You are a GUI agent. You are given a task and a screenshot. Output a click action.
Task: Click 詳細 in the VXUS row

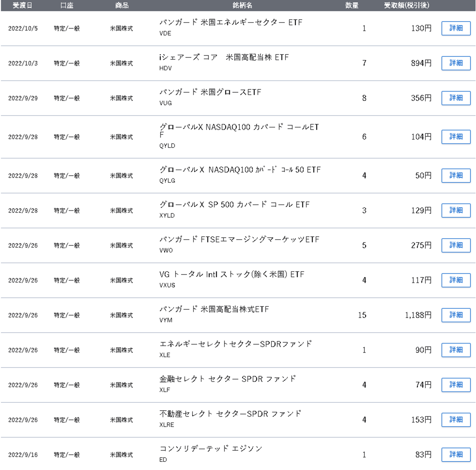[x=456, y=280]
